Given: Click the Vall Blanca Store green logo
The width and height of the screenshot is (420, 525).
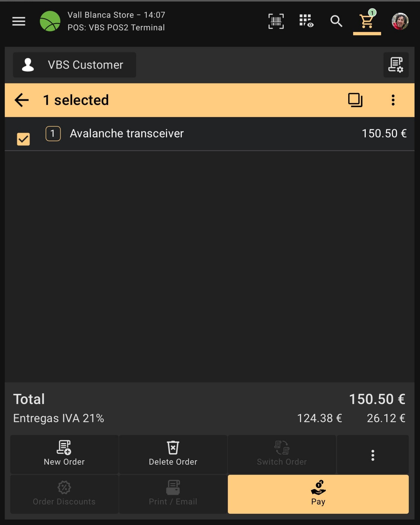Looking at the screenshot, I should [50, 21].
